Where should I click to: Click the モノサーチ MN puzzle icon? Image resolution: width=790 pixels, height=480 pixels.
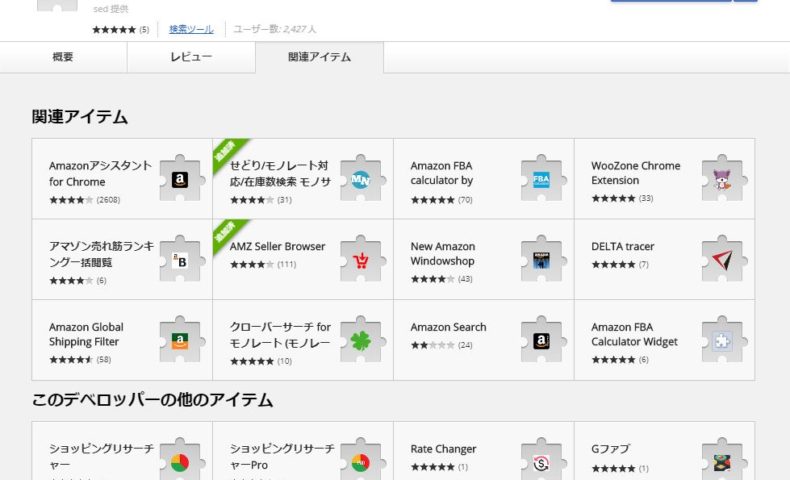[x=362, y=178]
